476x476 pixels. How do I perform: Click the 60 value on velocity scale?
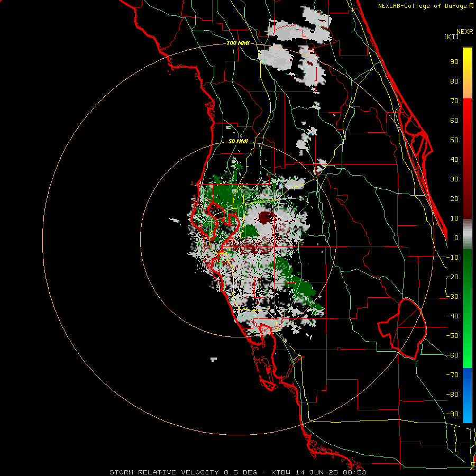(x=454, y=121)
